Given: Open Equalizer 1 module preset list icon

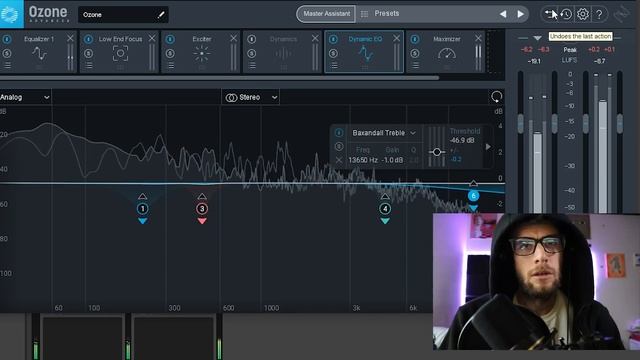Looking at the screenshot, I should (7, 65).
